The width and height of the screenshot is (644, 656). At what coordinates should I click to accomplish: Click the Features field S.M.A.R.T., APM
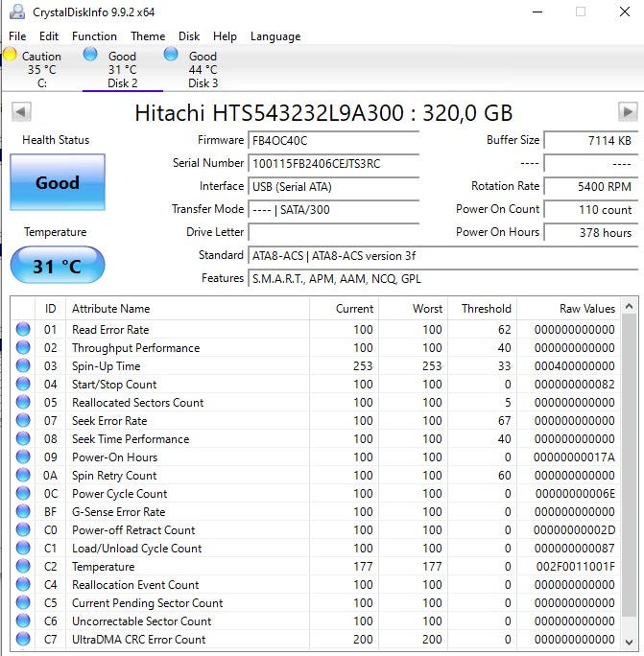click(x=443, y=279)
